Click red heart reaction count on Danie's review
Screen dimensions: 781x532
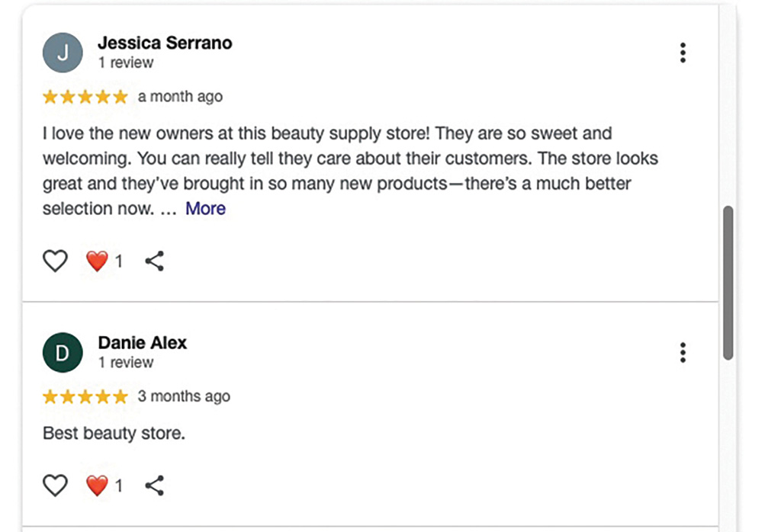coord(104,486)
